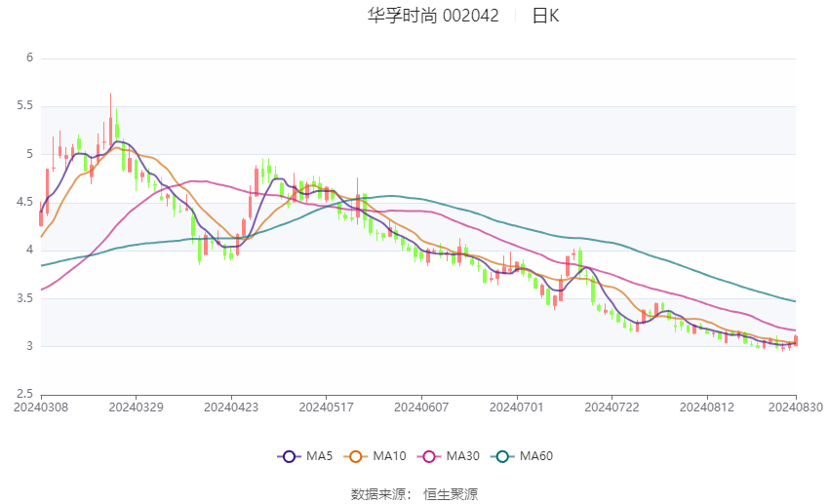Click the 20240517 x-axis date label
Screen dimensions: 829x504
[x=326, y=407]
